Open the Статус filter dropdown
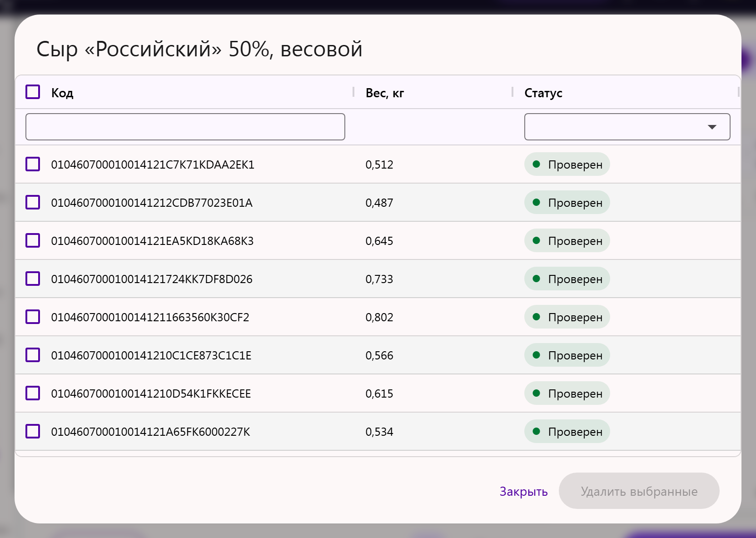The width and height of the screenshot is (756, 538). pos(627,127)
